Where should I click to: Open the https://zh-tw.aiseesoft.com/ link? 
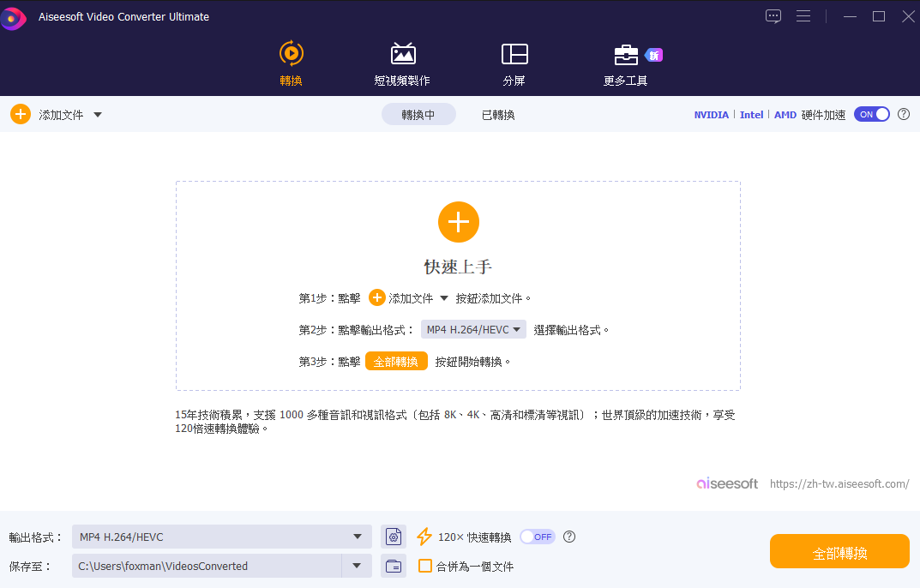pyautogui.click(x=839, y=483)
